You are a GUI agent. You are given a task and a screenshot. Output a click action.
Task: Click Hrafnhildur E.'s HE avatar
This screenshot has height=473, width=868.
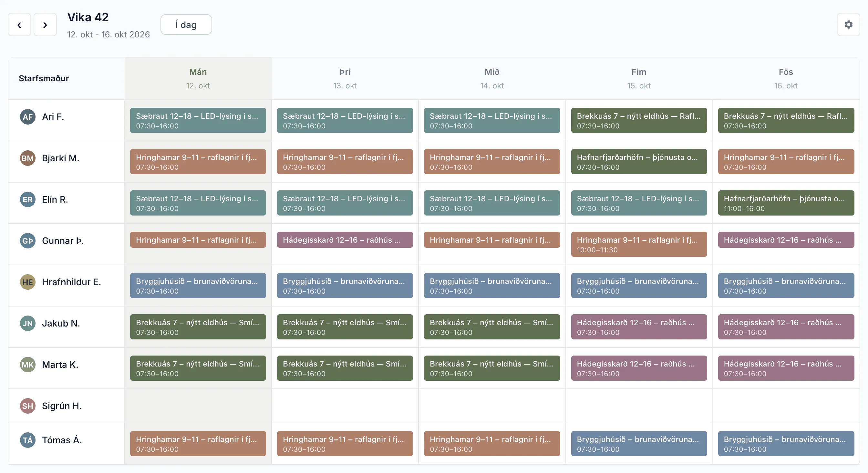(28, 282)
